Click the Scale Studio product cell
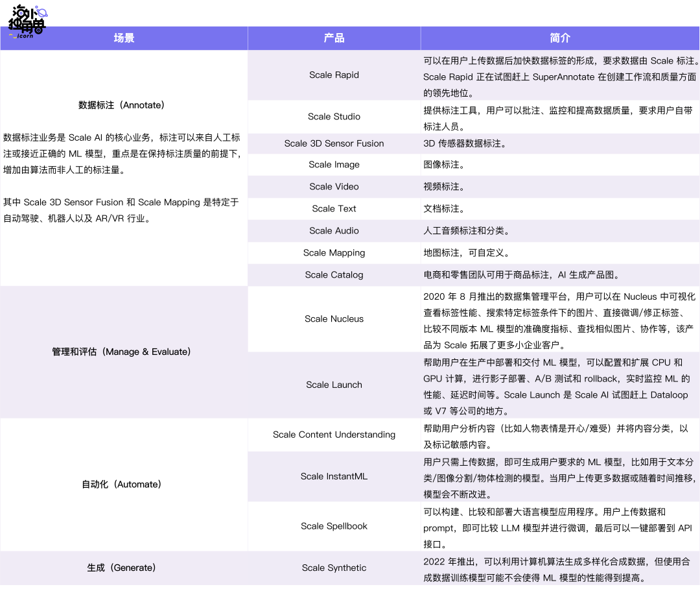 [x=334, y=117]
